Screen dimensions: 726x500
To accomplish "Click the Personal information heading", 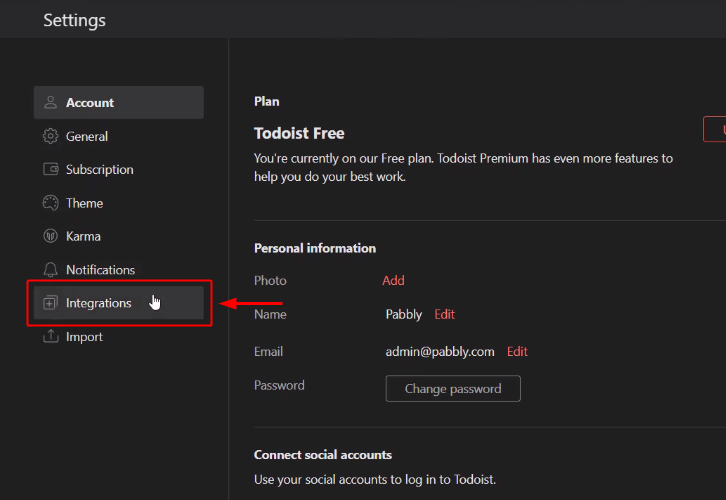I will (315, 248).
